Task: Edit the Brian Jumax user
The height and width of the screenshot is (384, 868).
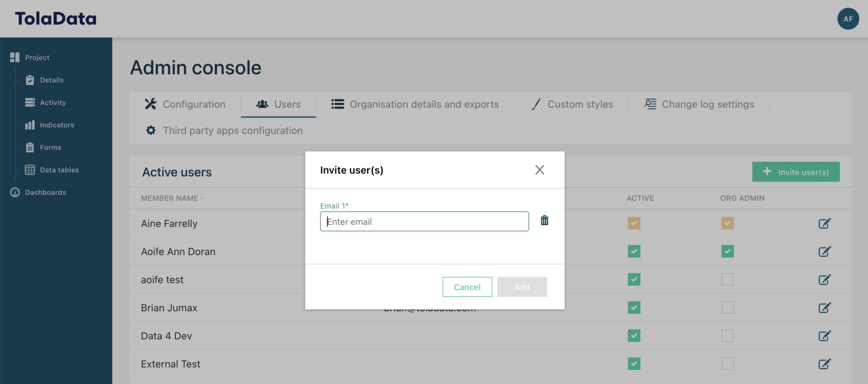Action: [824, 308]
